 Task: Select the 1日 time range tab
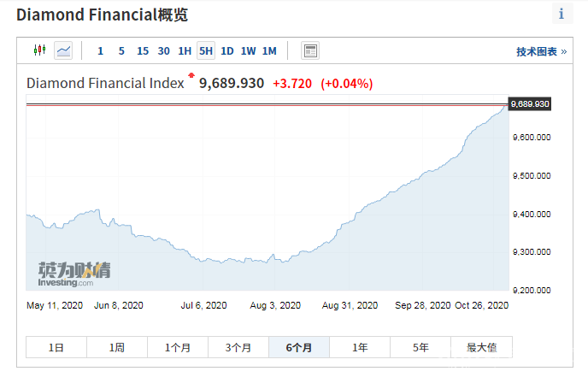(56, 347)
